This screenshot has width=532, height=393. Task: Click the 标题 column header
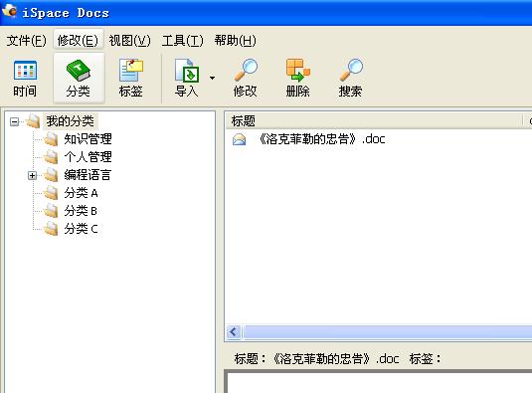(x=373, y=120)
